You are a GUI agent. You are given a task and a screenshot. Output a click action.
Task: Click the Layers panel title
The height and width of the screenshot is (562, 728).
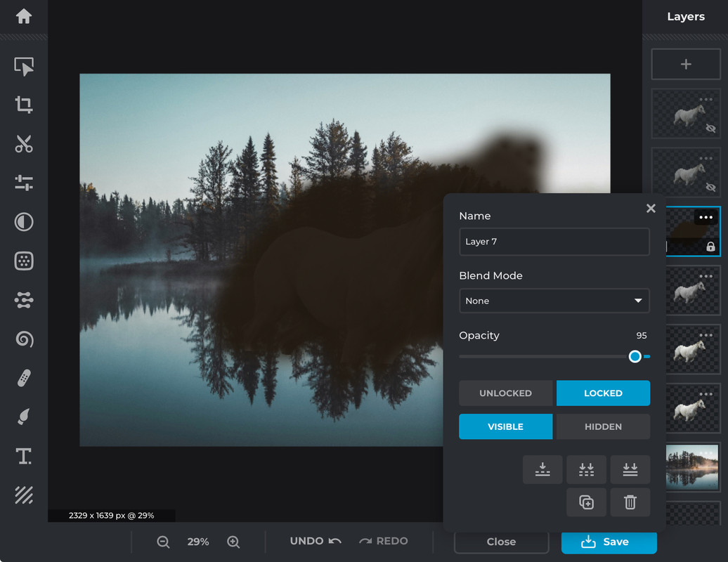click(686, 17)
